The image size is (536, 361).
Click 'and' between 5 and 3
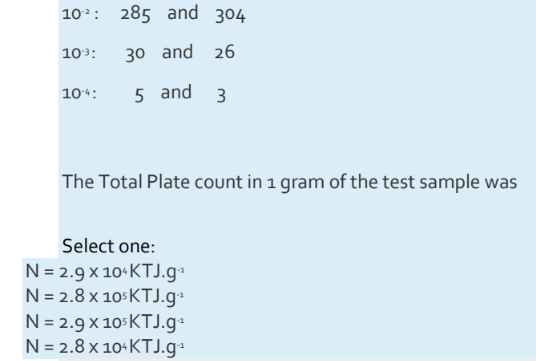(x=176, y=92)
